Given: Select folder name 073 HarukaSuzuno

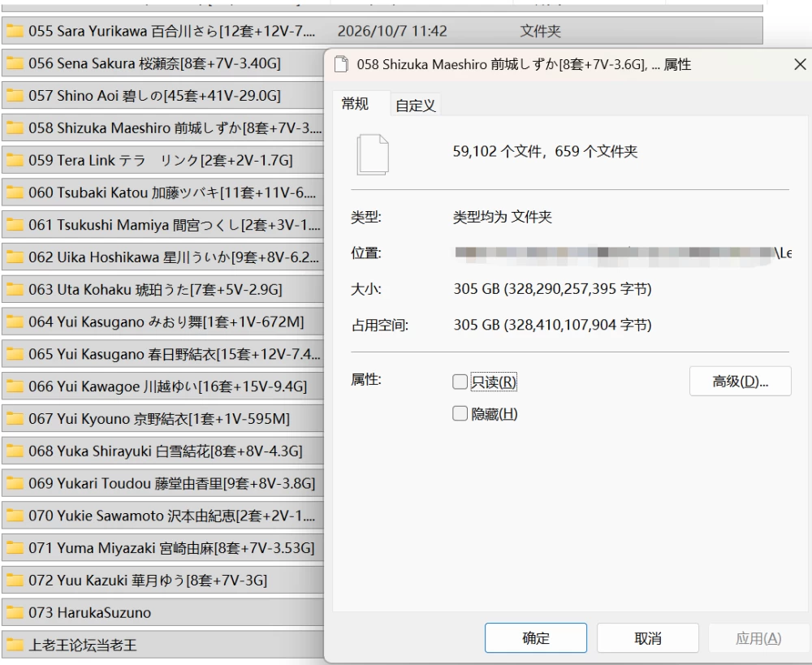Looking at the screenshot, I should (89, 613).
